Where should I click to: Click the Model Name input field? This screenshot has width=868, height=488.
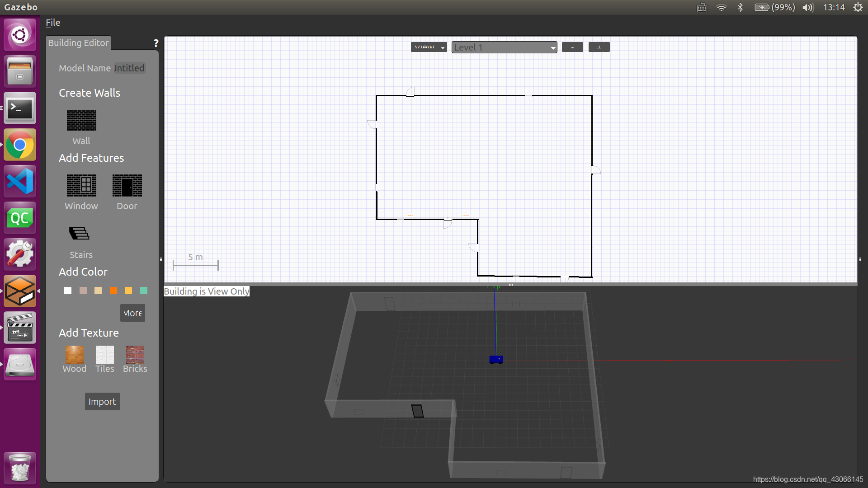coord(129,67)
